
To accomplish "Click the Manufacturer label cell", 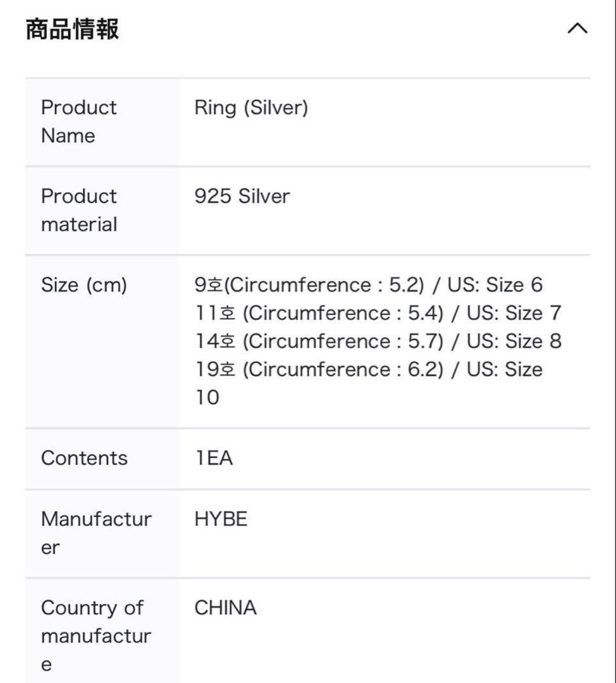I will [96, 533].
